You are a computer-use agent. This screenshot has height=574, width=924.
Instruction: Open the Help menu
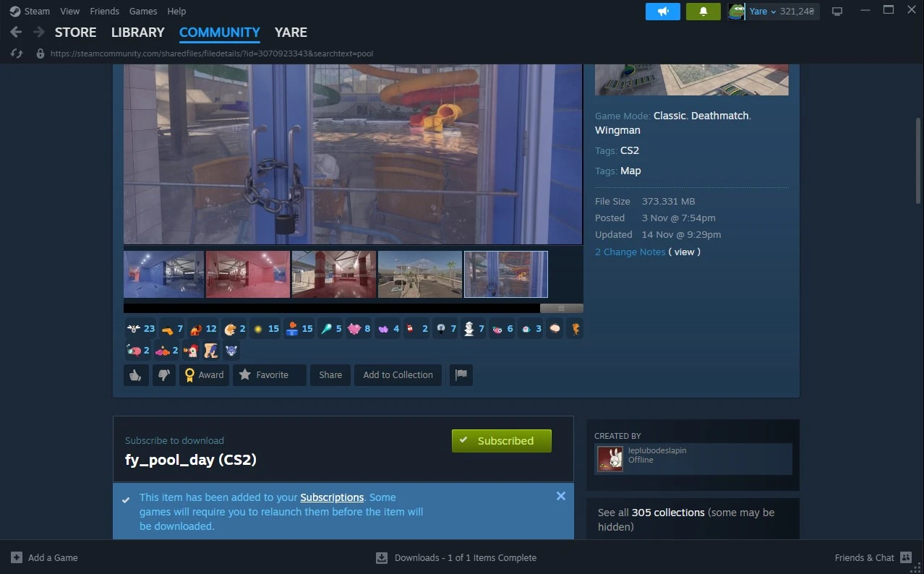point(176,11)
